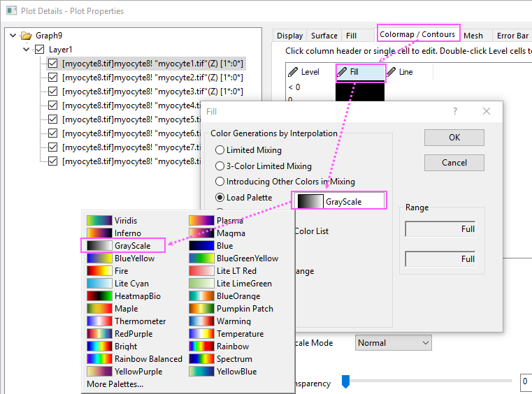Select the Blue palette
Screen dimensions: 532x394
[210, 245]
